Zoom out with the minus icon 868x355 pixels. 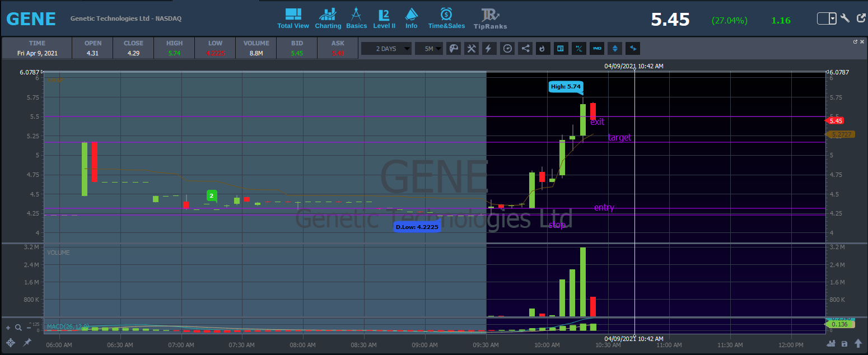click(x=28, y=328)
